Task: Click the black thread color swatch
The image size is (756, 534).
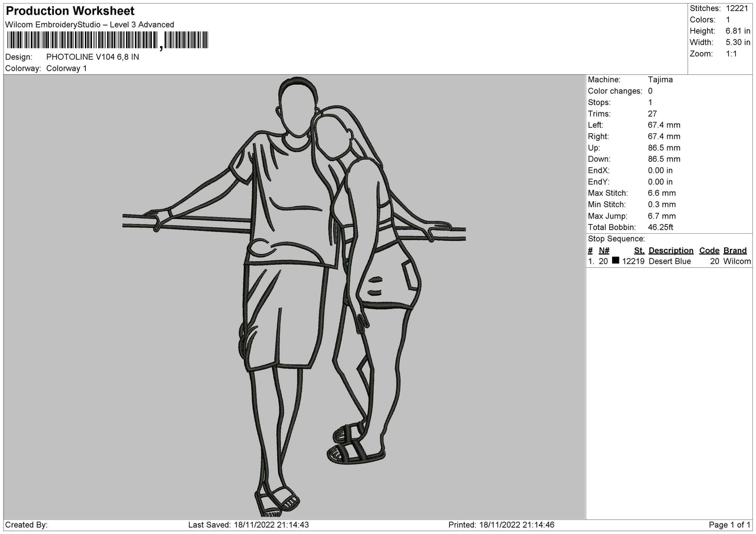Action: [616, 260]
